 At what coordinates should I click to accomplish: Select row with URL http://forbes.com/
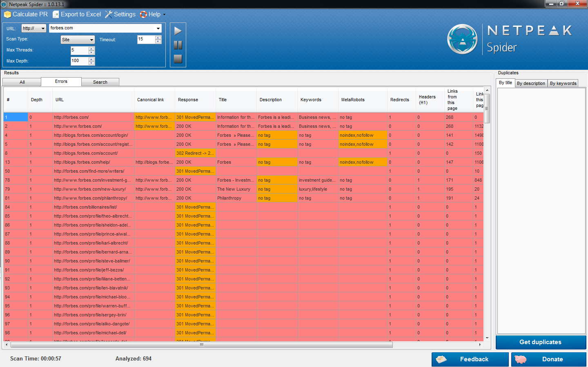tap(93, 117)
